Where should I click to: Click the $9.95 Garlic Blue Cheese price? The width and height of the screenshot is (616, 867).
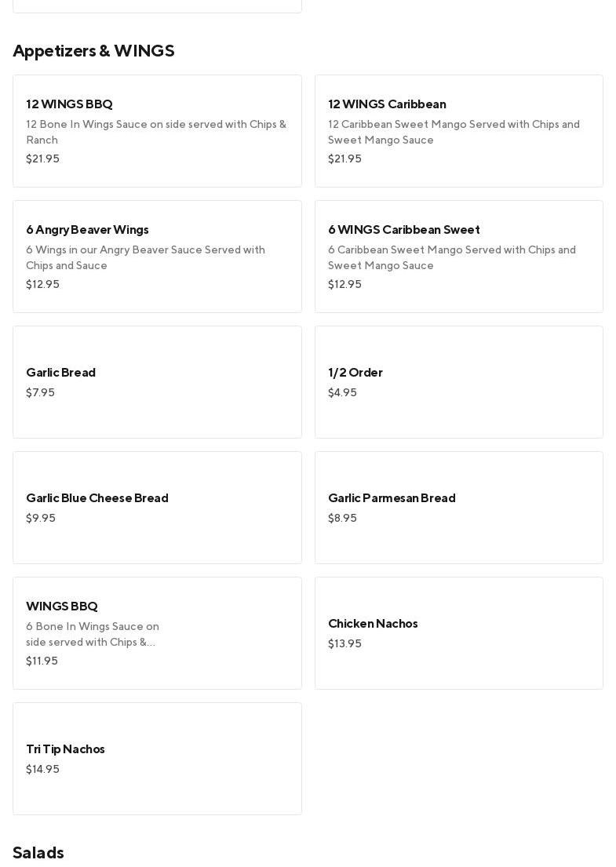coord(41,519)
